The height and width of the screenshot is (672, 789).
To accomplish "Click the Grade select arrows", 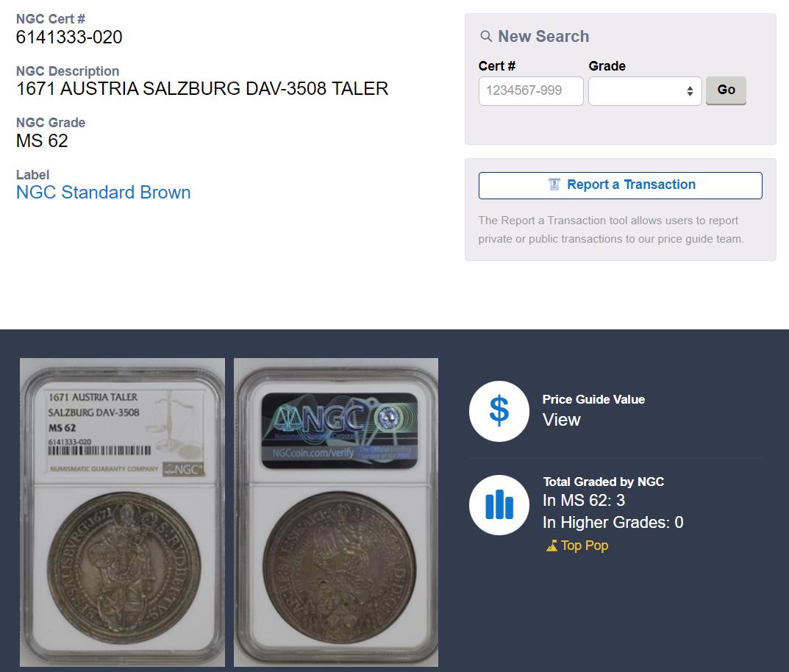I will coord(690,91).
